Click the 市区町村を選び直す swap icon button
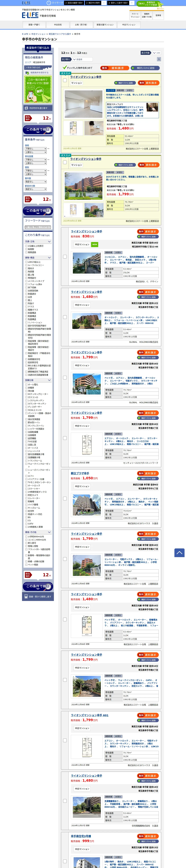186x868 pixels. (38, 108)
